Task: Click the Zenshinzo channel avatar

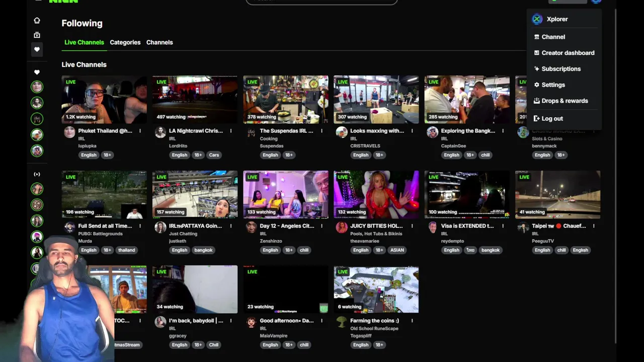Action: pyautogui.click(x=251, y=227)
